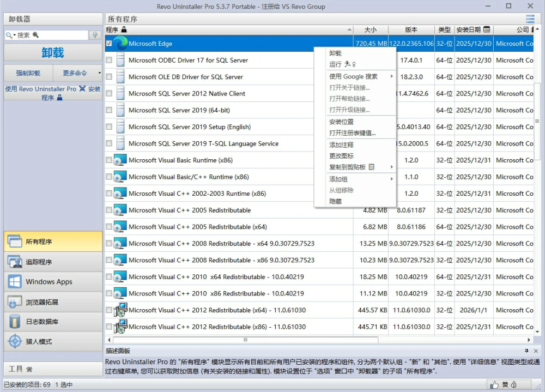Click the thumbs-up like icon in status bar
The image size is (545, 392).
[494, 385]
